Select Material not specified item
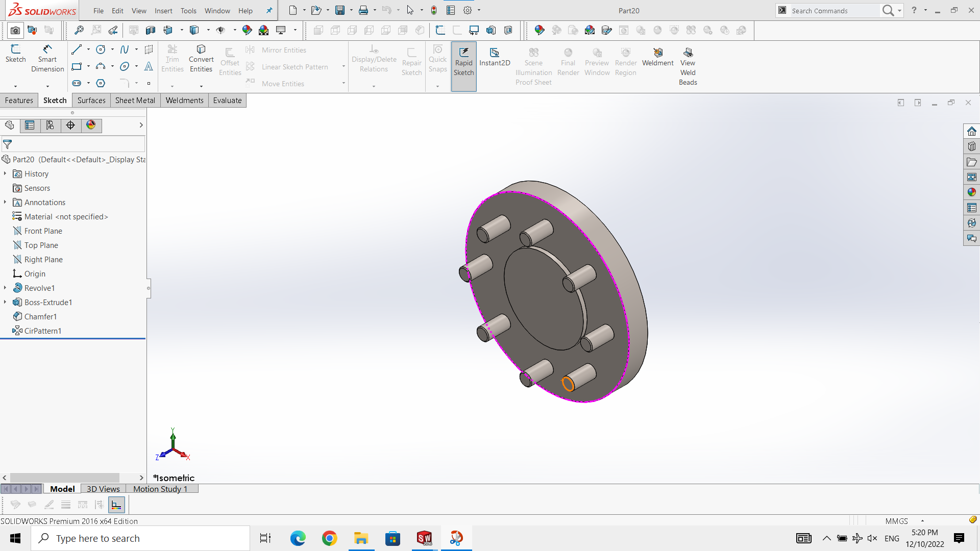Screen dimensions: 980x551 point(61,217)
